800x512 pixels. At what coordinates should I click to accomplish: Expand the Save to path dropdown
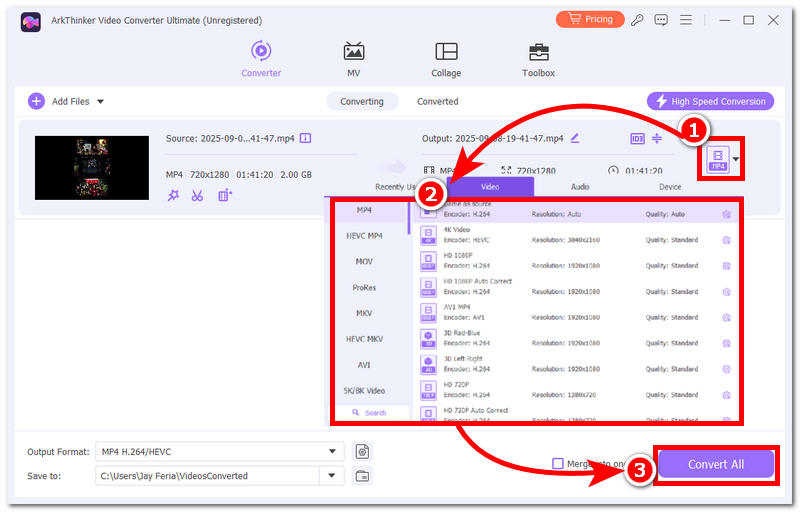pyautogui.click(x=332, y=476)
